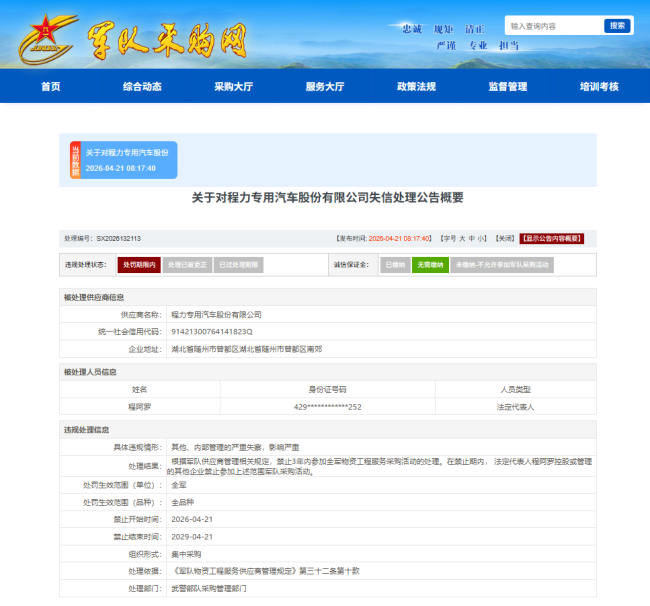Click the 人员类型 column header
The image size is (650, 606).
point(515,389)
